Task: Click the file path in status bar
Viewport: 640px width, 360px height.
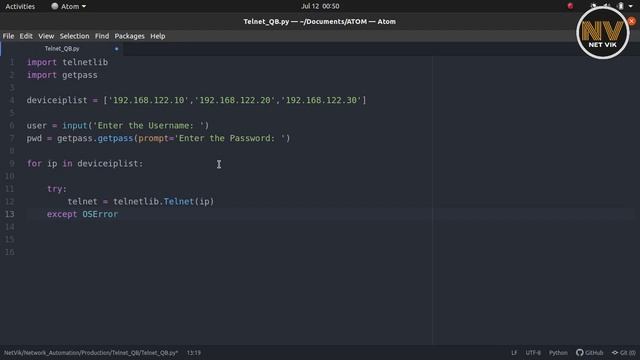Action: pos(91,353)
